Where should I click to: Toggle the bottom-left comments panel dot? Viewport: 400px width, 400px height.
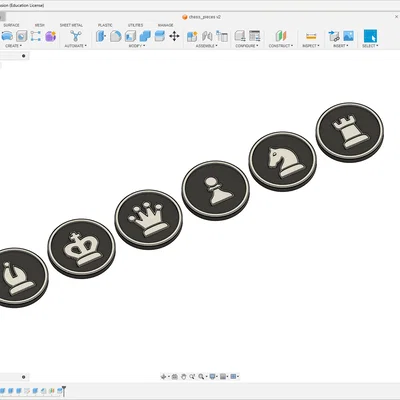pos(24,377)
